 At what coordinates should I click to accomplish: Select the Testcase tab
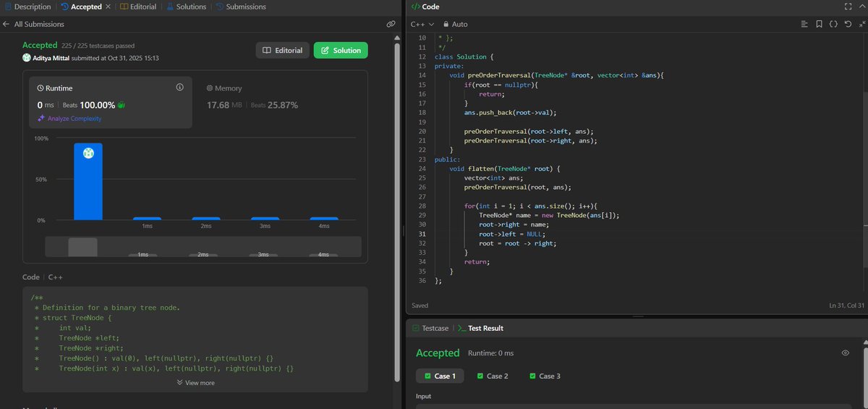coord(430,328)
